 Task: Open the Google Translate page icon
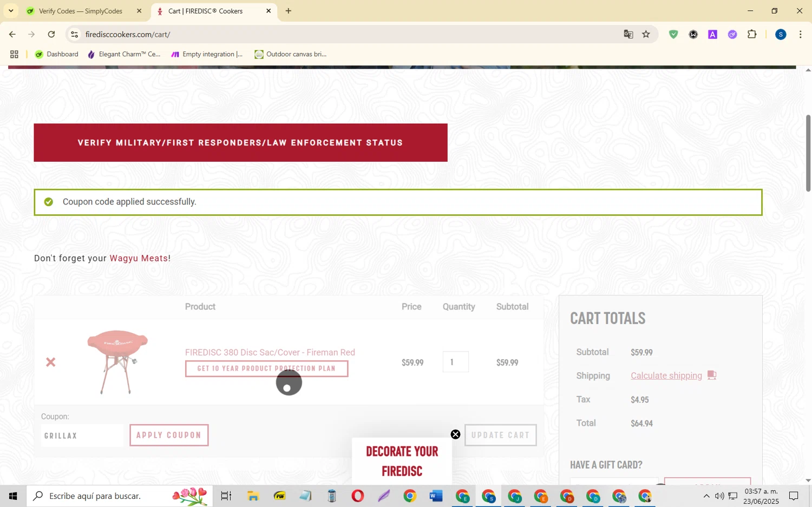pos(628,34)
